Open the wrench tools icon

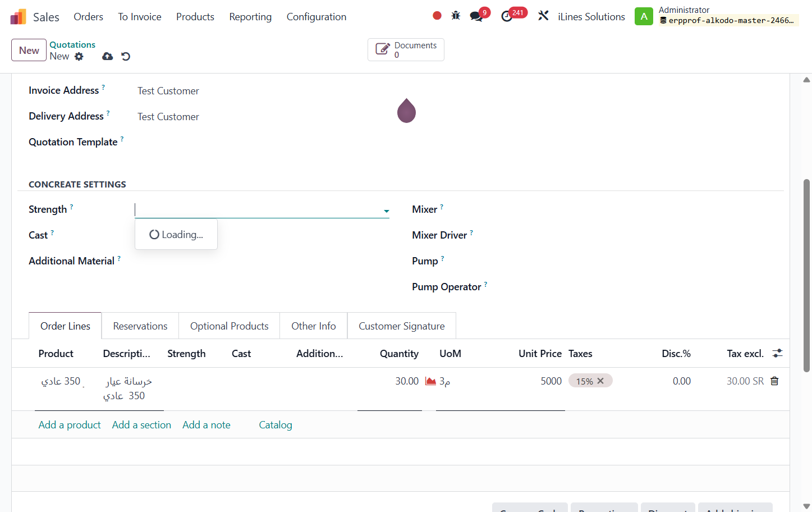(543, 16)
